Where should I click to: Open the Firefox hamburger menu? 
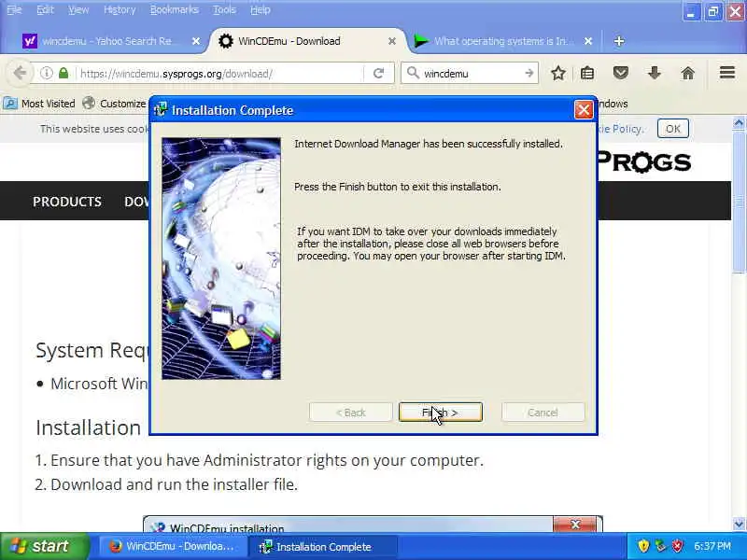point(727,73)
